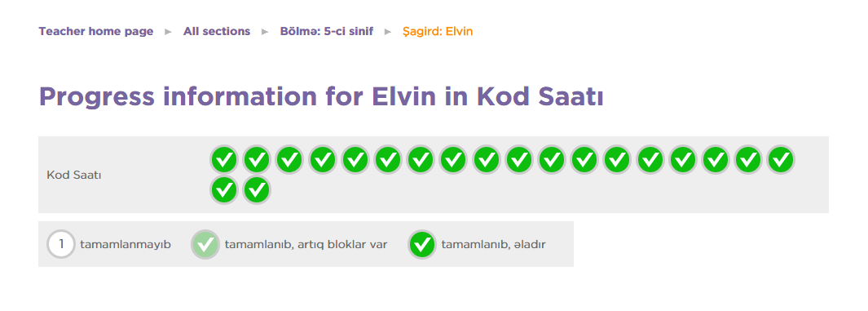Open the second level checkmark in top row

(x=257, y=160)
